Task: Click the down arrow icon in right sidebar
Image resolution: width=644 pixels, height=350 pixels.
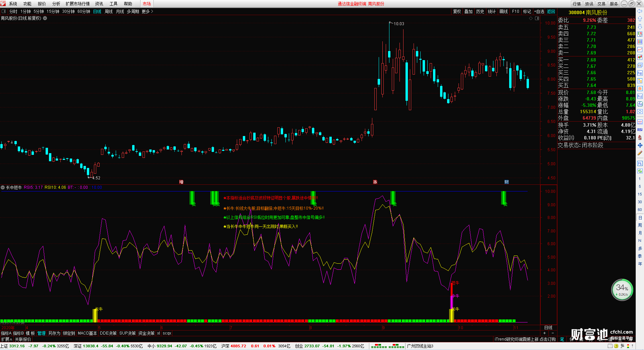Action: click(640, 27)
